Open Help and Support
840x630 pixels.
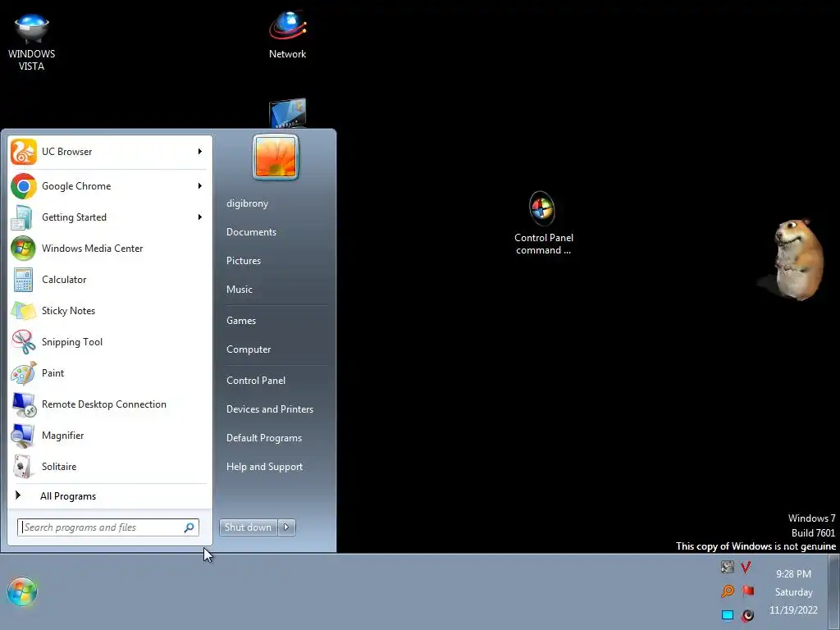264,467
